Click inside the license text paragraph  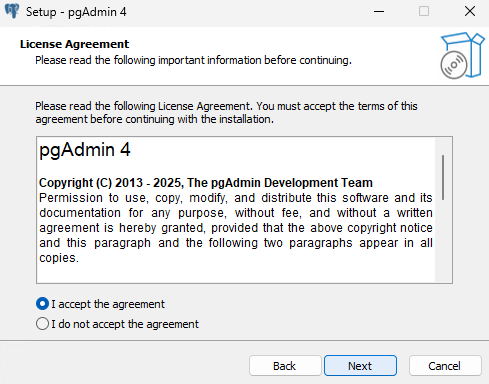pos(236,228)
